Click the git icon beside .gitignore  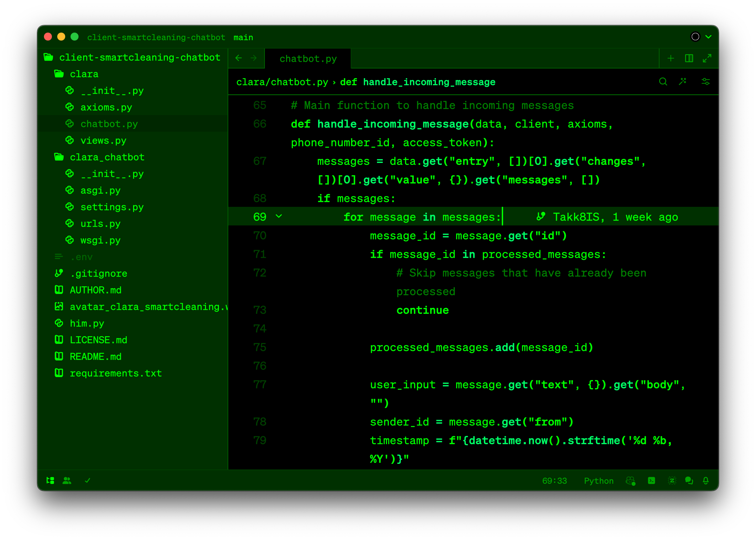point(59,273)
